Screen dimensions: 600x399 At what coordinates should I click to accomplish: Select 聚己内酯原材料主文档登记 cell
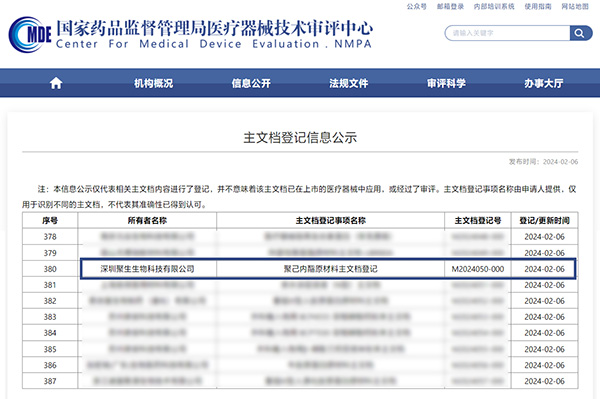[331, 269]
